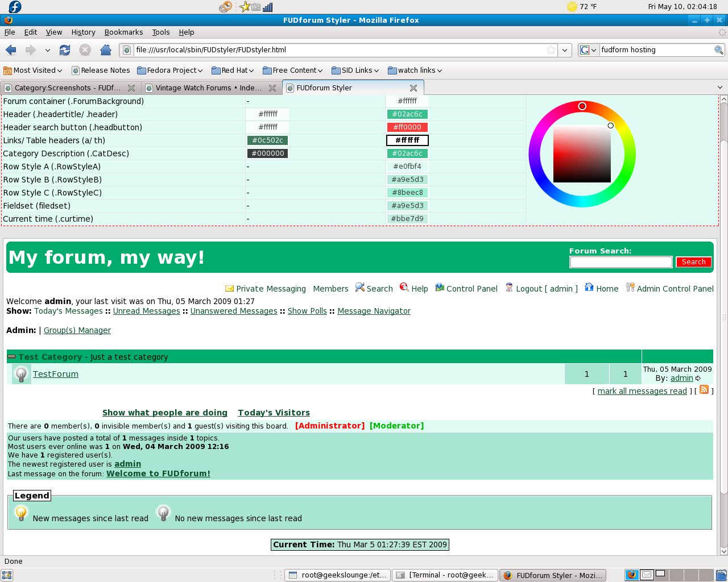
Task: Click the search magnifier icon in search box
Action: click(x=719, y=50)
